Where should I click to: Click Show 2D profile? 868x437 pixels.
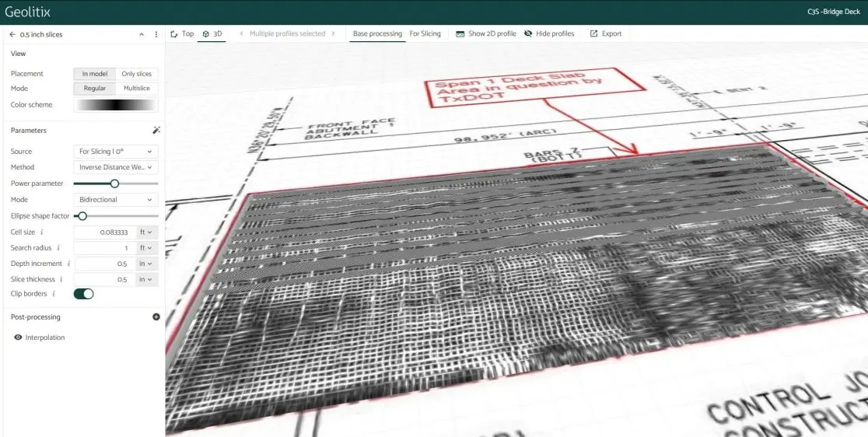click(x=486, y=33)
